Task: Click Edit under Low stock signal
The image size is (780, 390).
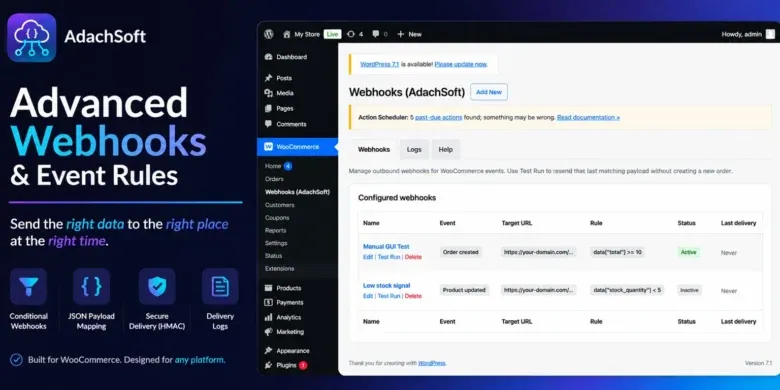Action: 368,296
